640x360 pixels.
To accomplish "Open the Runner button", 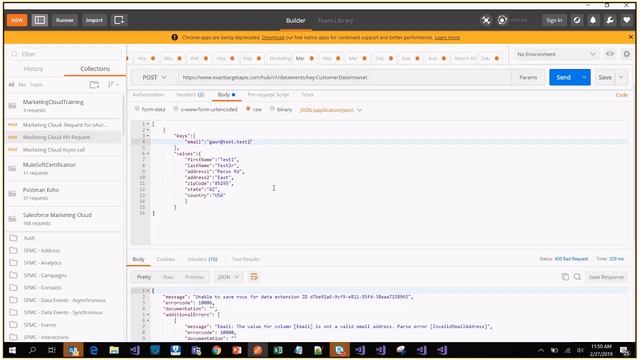I will 65,20.
